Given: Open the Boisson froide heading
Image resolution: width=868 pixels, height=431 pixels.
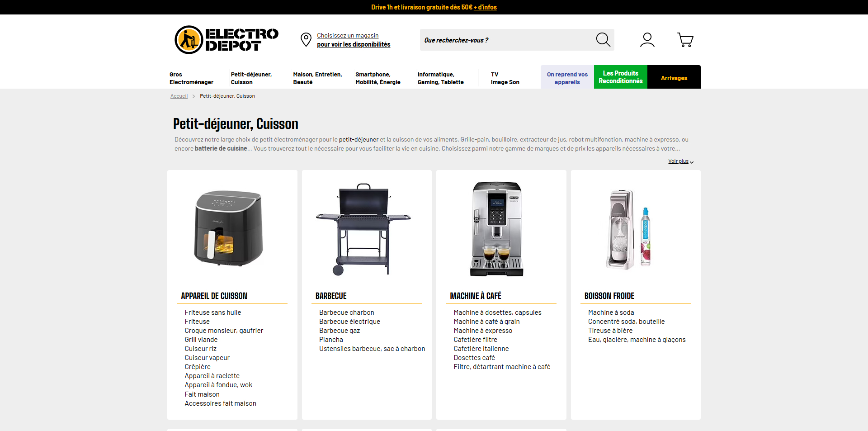Looking at the screenshot, I should [x=609, y=296].
